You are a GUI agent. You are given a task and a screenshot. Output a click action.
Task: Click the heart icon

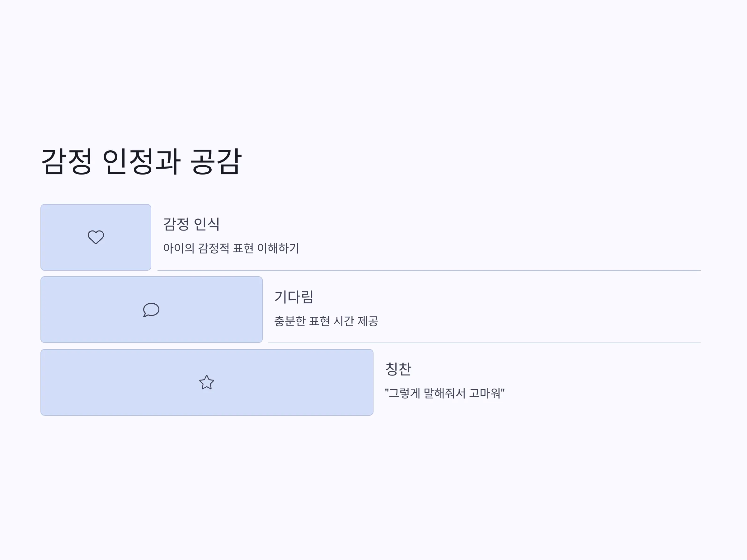pyautogui.click(x=96, y=237)
